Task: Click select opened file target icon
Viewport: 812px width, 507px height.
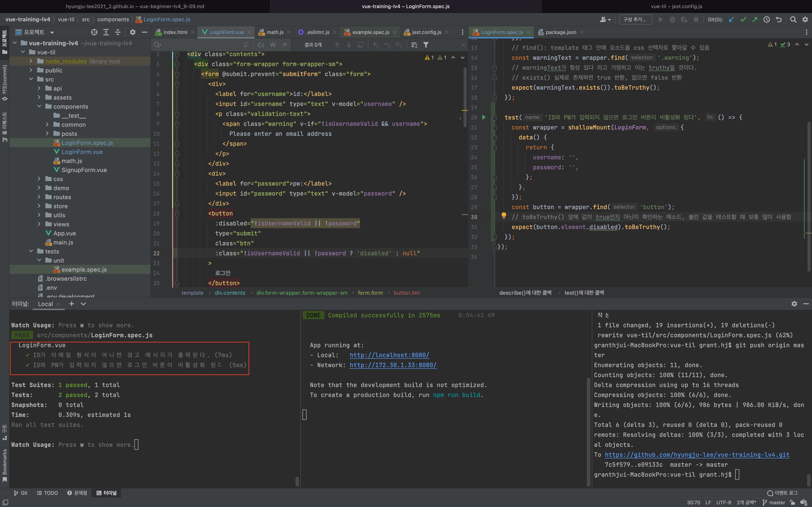Action: (94, 32)
